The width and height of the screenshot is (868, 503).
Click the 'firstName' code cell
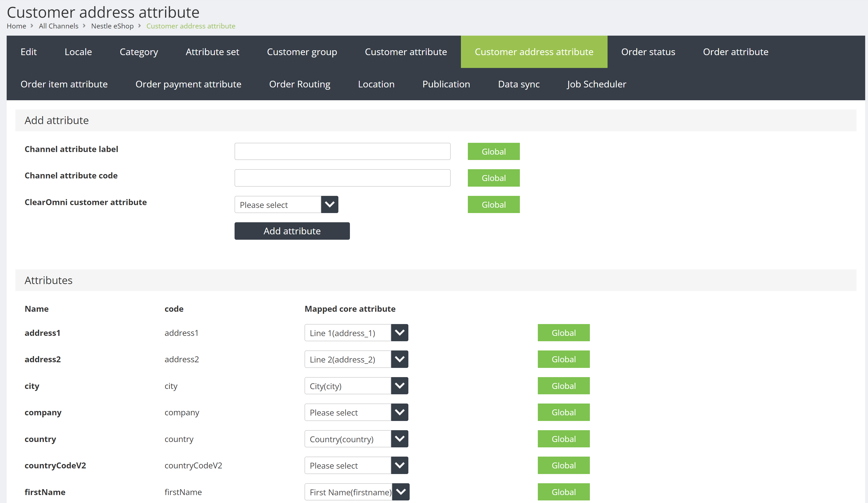point(183,492)
